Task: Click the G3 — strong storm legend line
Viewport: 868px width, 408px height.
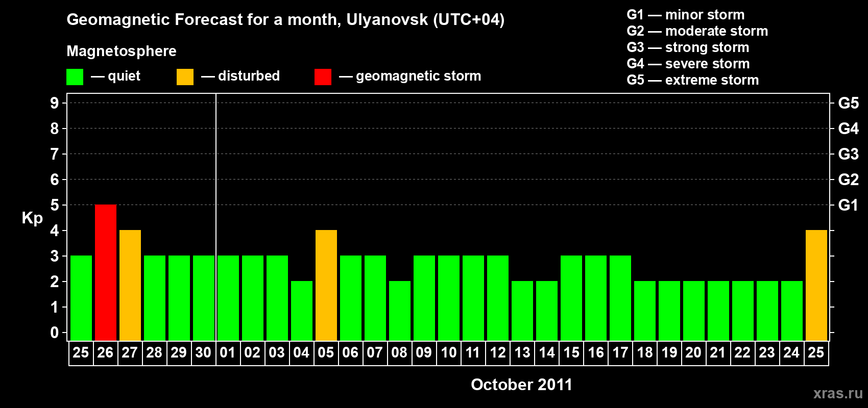Action: coord(688,47)
